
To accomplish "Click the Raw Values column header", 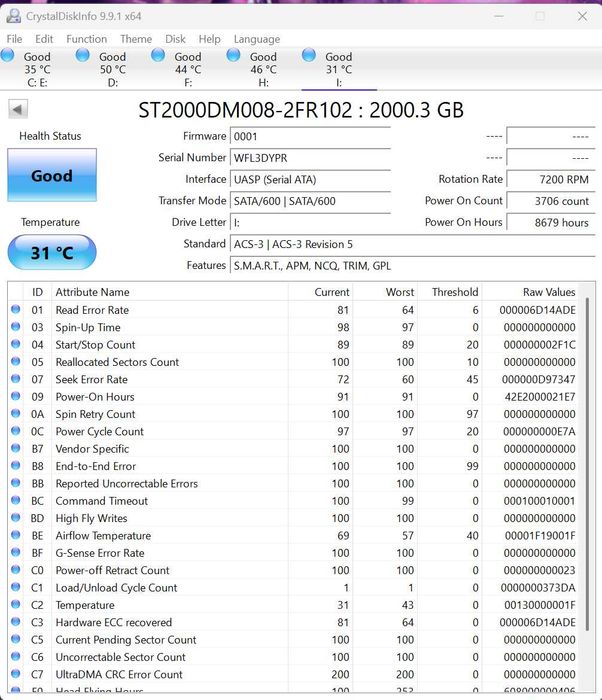I will click(x=530, y=292).
